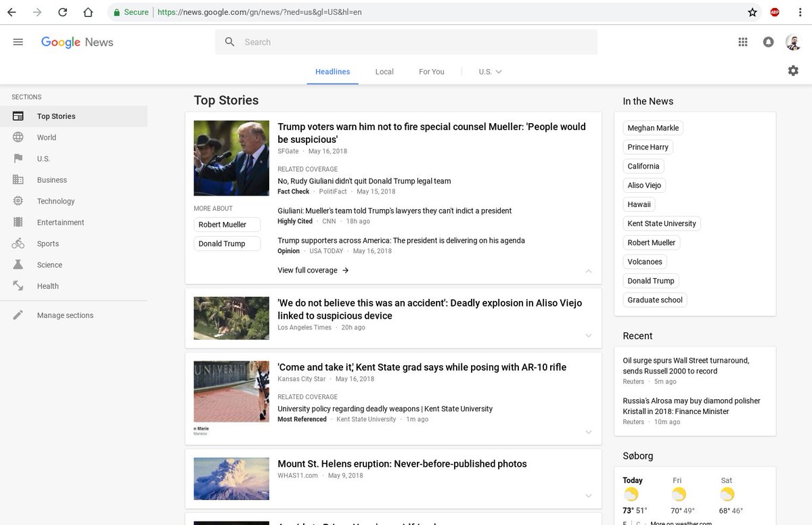Image resolution: width=812 pixels, height=525 pixels.
Task: Open View full coverage link
Action: (313, 270)
